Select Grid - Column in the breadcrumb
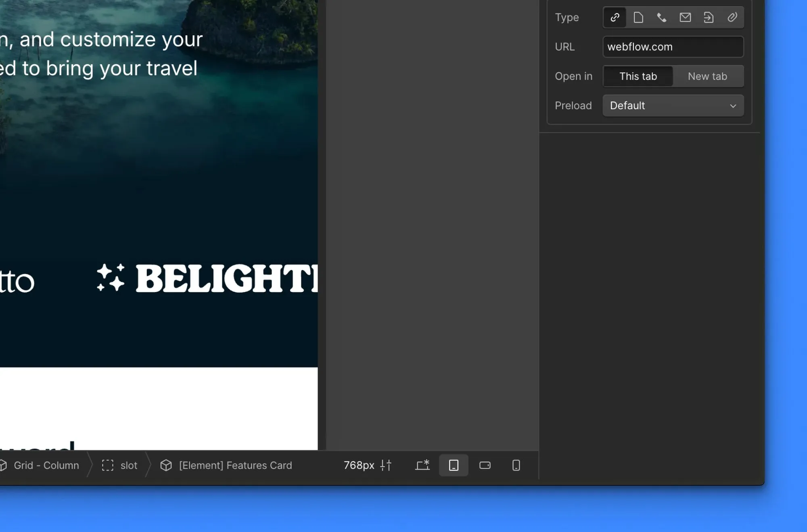Viewport: 807px width, 532px height. click(46, 465)
